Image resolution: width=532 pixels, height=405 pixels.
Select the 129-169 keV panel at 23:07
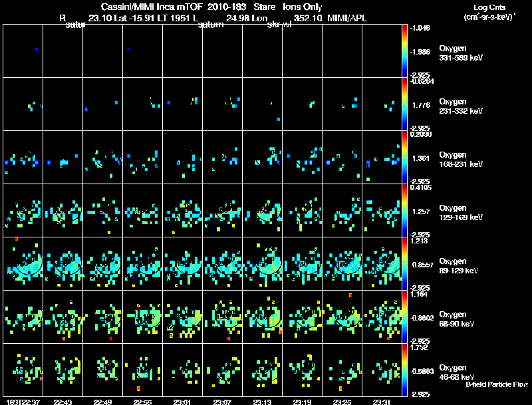223,211
